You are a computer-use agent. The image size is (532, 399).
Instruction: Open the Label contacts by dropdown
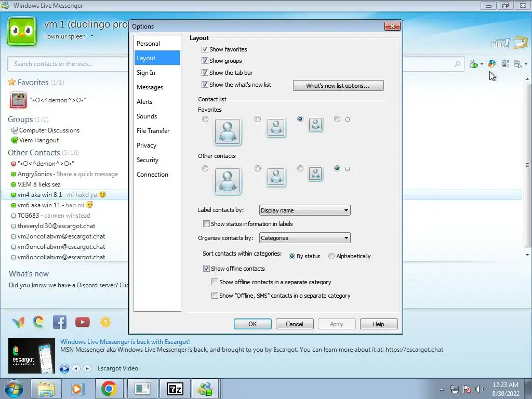pos(304,210)
